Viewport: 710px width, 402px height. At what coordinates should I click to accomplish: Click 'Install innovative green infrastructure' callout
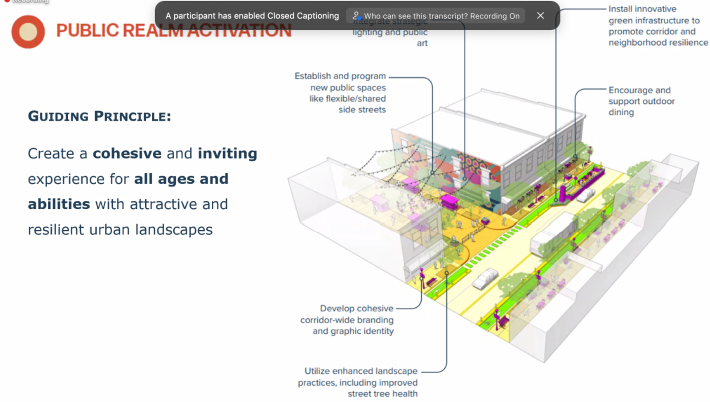pos(658,26)
